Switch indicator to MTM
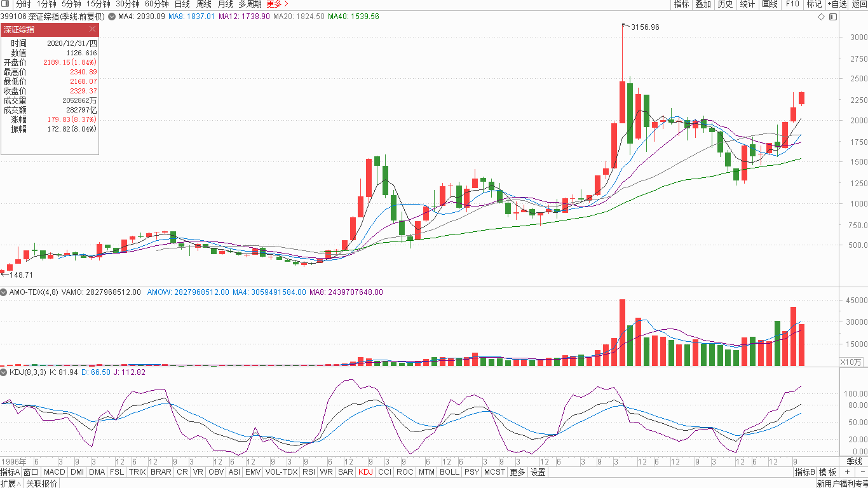Viewport: 868px width, 488px height. (426, 472)
